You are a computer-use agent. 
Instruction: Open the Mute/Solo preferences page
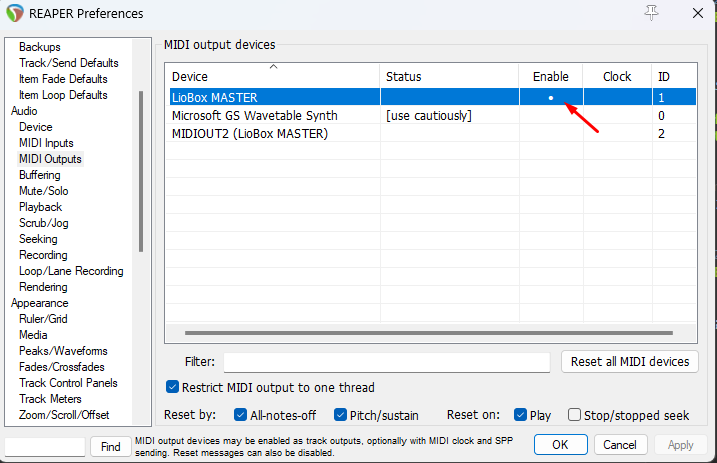[x=43, y=191]
